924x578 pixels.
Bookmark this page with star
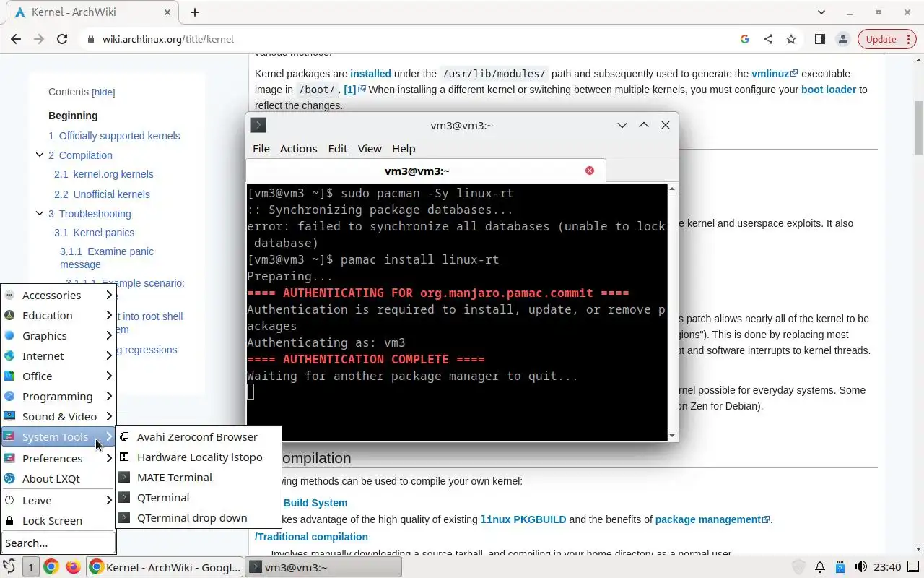pos(791,39)
